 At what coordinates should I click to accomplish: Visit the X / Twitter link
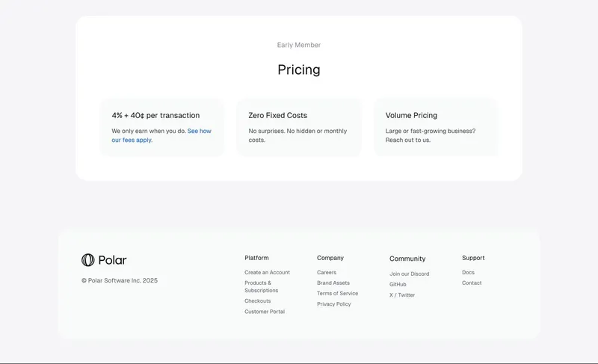(401, 295)
